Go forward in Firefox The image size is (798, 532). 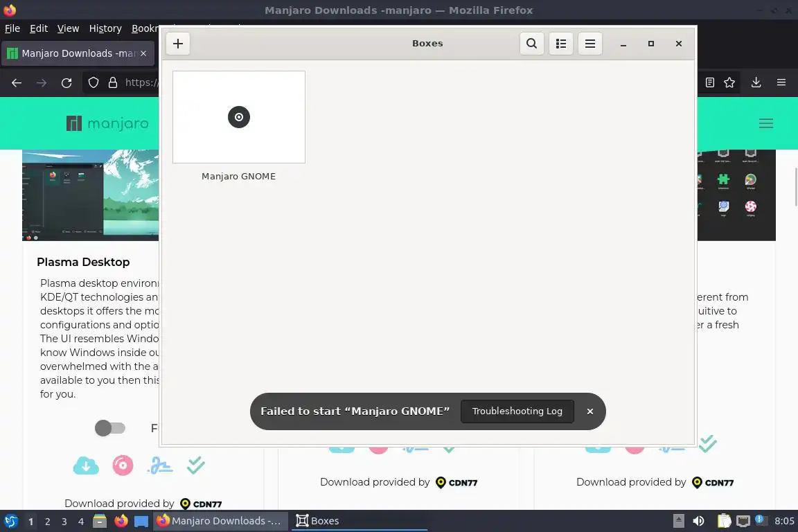click(42, 82)
